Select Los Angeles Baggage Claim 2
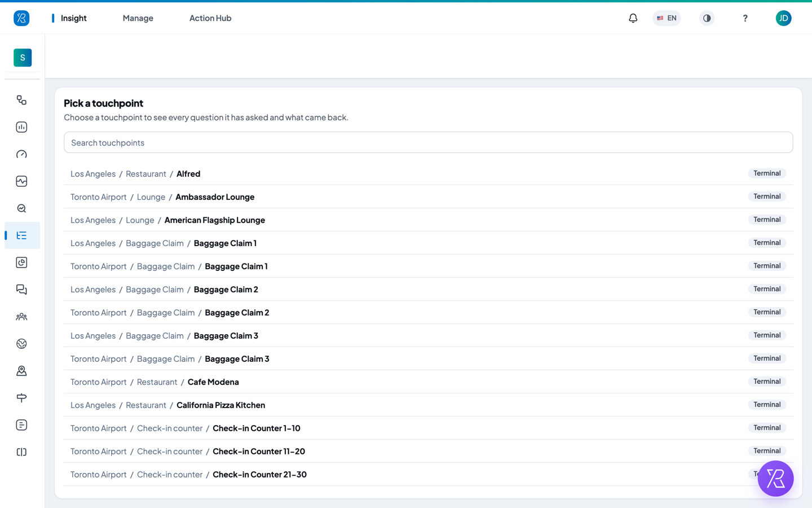The height and width of the screenshot is (508, 812). click(429, 290)
